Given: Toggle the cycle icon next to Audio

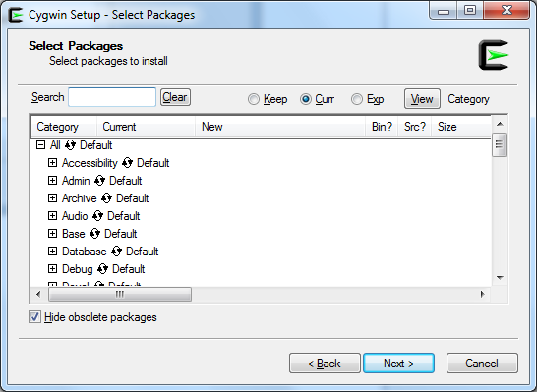Looking at the screenshot, I should (x=97, y=216).
